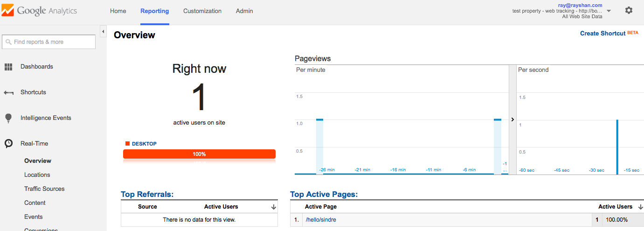The width and height of the screenshot is (644, 231).
Task: Expand the pageviews chart divider arrow
Action: [512, 119]
